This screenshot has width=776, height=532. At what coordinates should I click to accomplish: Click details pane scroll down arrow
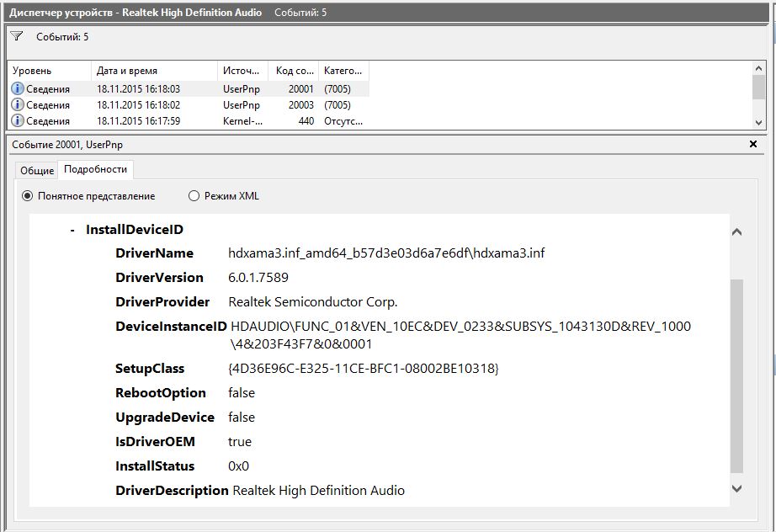tap(736, 488)
